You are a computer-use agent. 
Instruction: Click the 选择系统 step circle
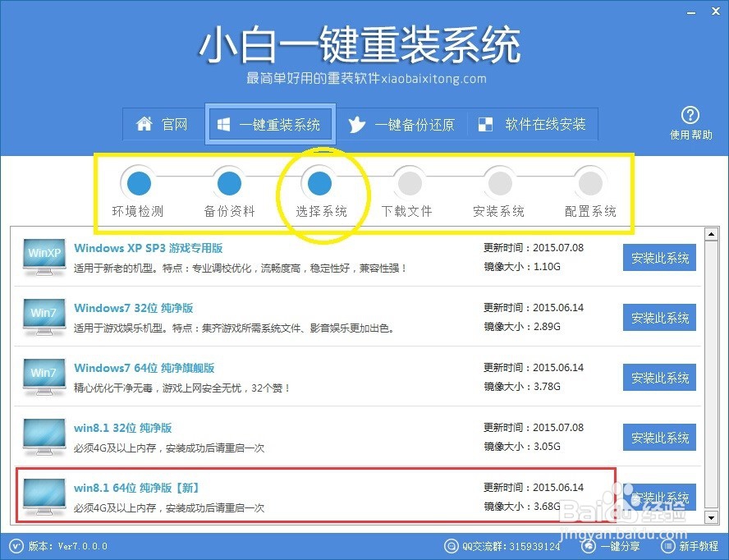click(320, 183)
